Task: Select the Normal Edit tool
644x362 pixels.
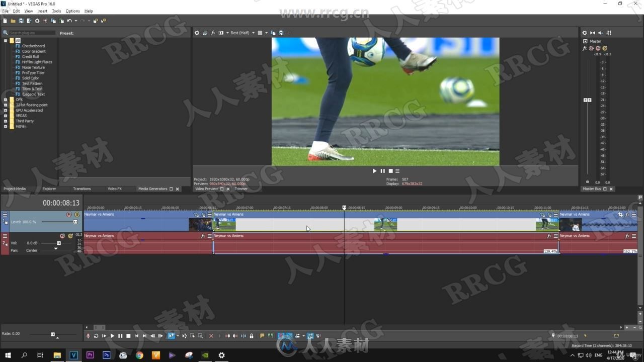Action: [x=171, y=336]
